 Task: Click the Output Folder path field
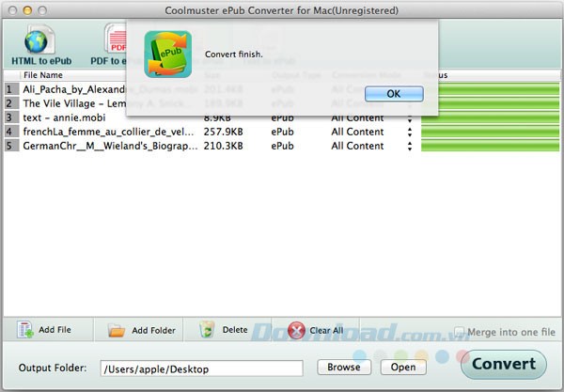tap(201, 368)
